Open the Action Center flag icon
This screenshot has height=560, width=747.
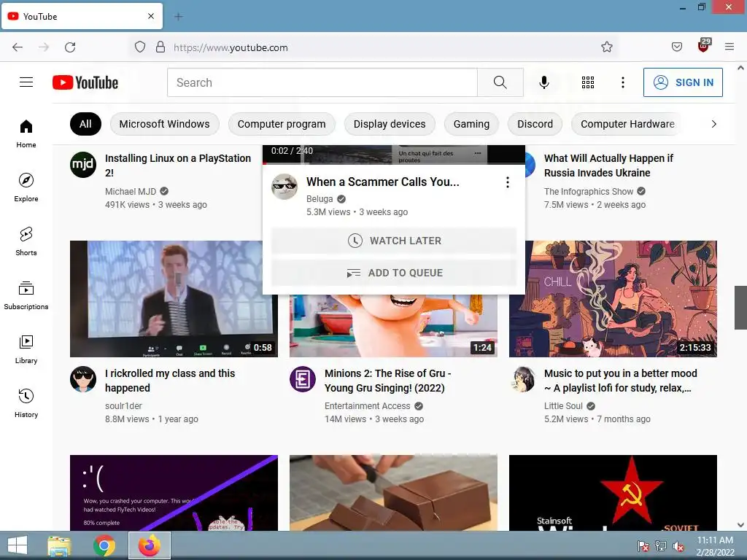point(643,546)
